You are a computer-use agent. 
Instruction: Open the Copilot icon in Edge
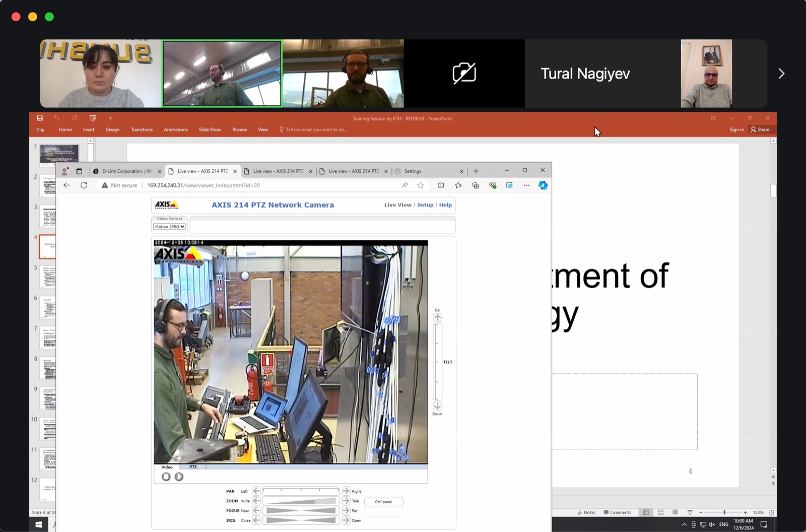543,185
